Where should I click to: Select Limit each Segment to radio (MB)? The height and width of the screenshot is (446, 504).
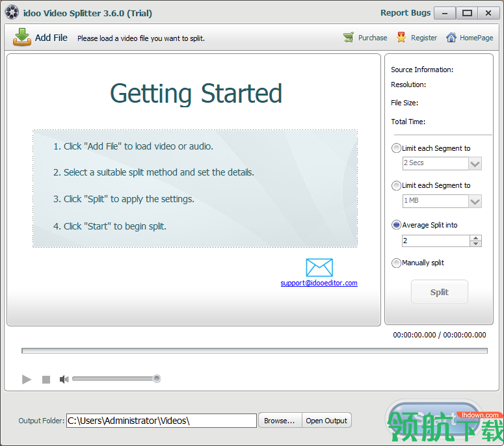click(396, 185)
